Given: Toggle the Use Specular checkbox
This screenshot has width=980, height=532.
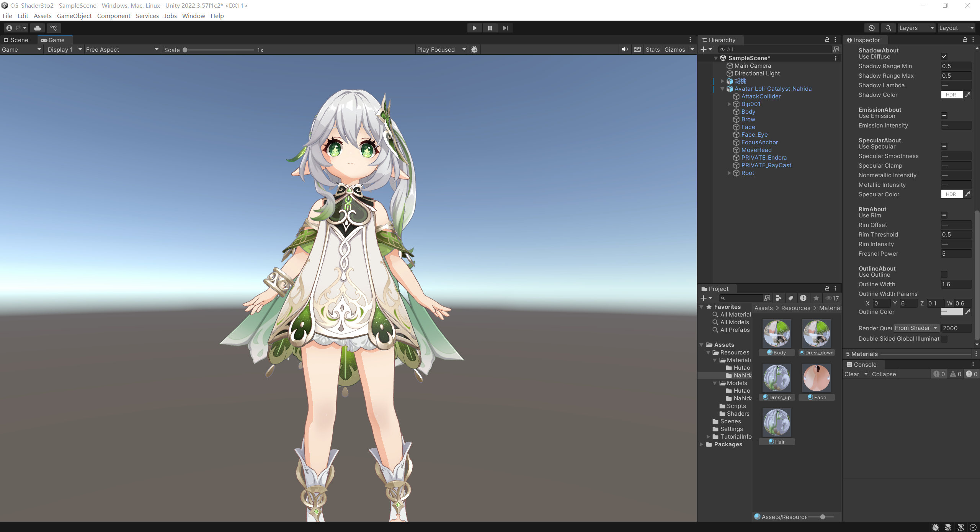Looking at the screenshot, I should [x=944, y=146].
